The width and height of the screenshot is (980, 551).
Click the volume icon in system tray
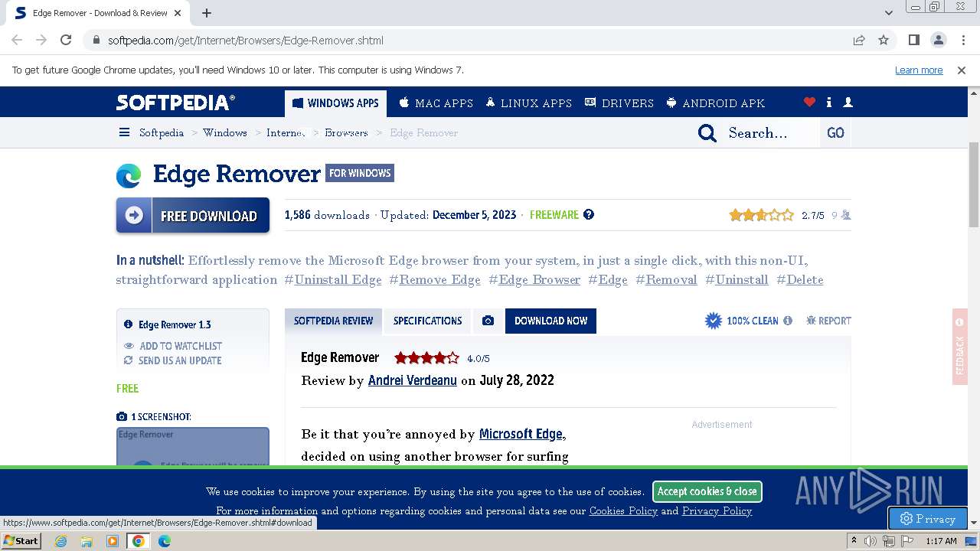[x=871, y=541]
